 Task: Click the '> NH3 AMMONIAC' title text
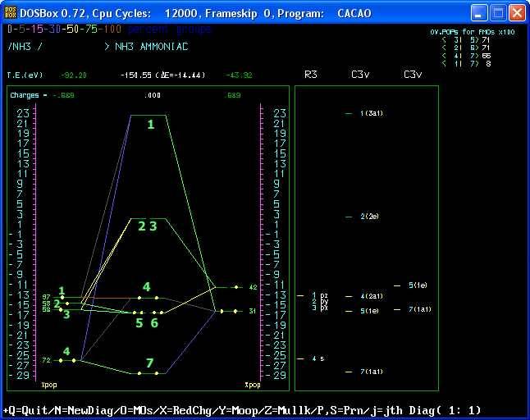[x=146, y=46]
